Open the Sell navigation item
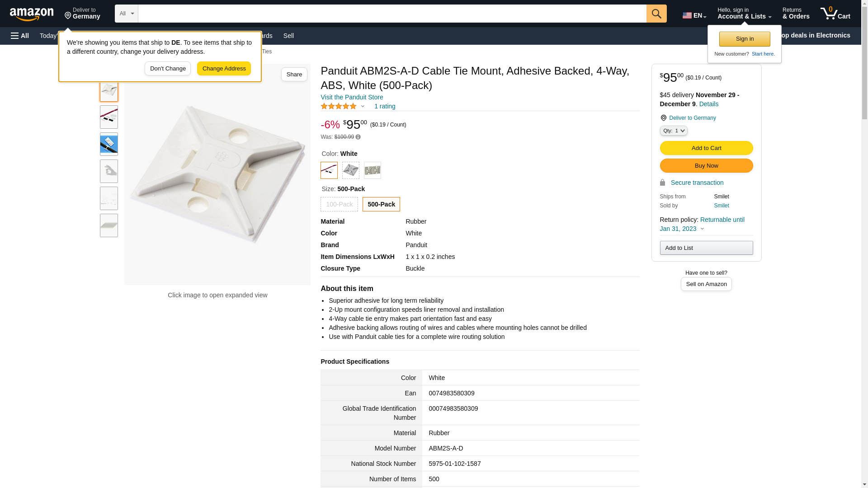868x488 pixels. click(288, 36)
